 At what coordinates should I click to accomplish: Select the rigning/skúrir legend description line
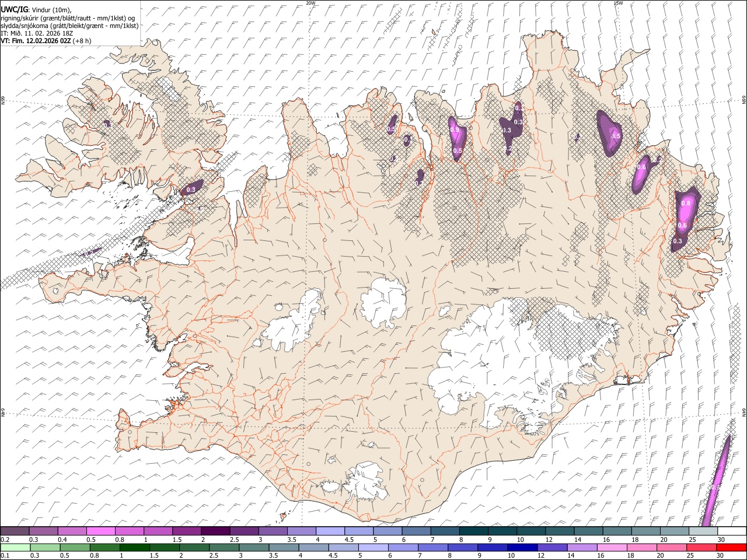pyautogui.click(x=68, y=17)
